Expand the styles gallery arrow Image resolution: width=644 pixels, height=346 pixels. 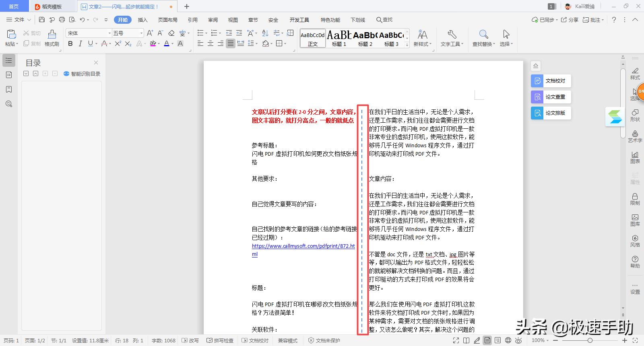(x=407, y=44)
